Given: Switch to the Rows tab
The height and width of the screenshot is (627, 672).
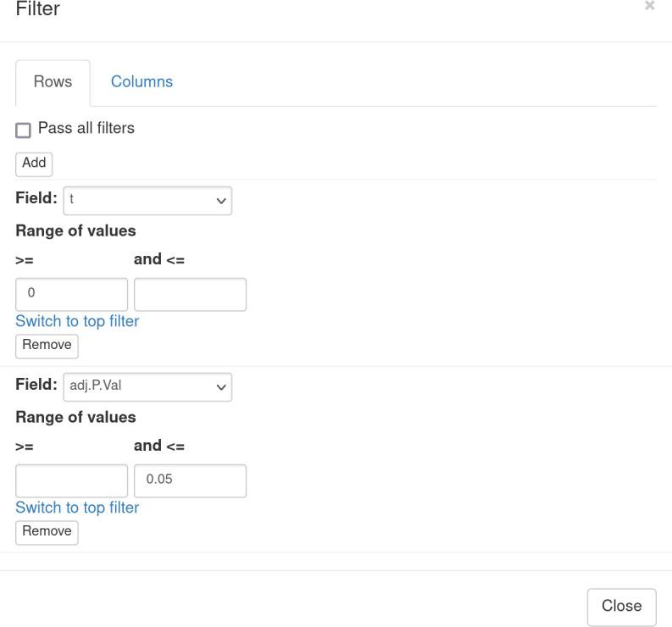Looking at the screenshot, I should 53,82.
